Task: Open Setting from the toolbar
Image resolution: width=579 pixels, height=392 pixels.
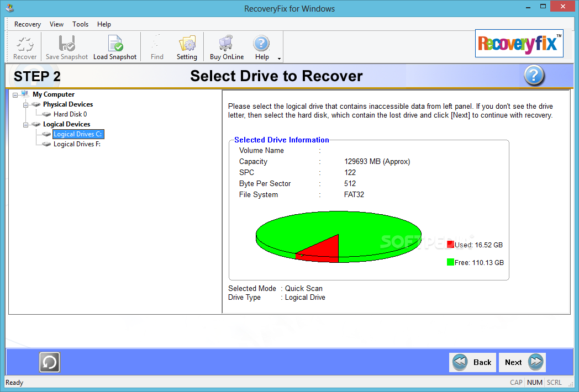Action: tap(187, 44)
